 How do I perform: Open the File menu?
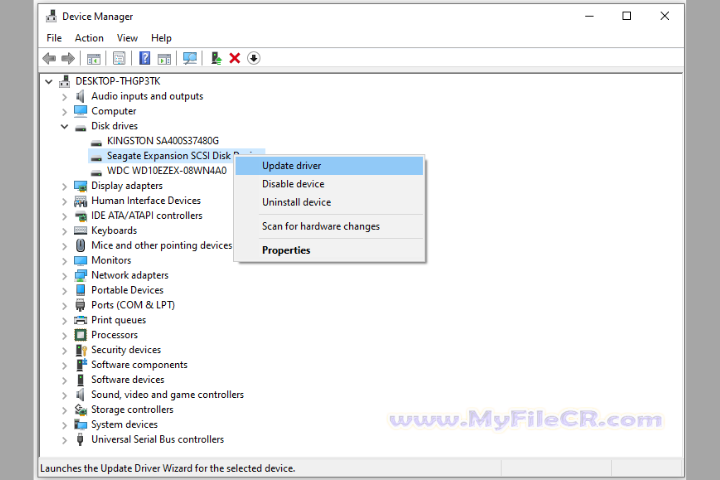pyautogui.click(x=54, y=38)
